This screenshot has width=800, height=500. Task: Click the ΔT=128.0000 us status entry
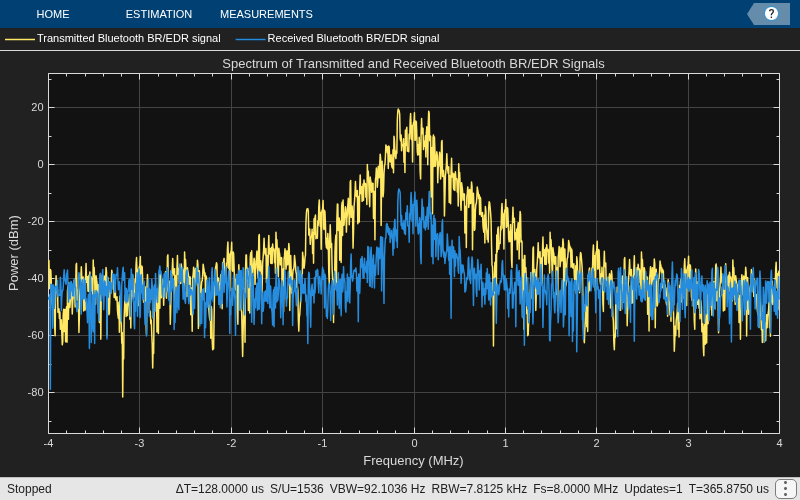tap(219, 489)
